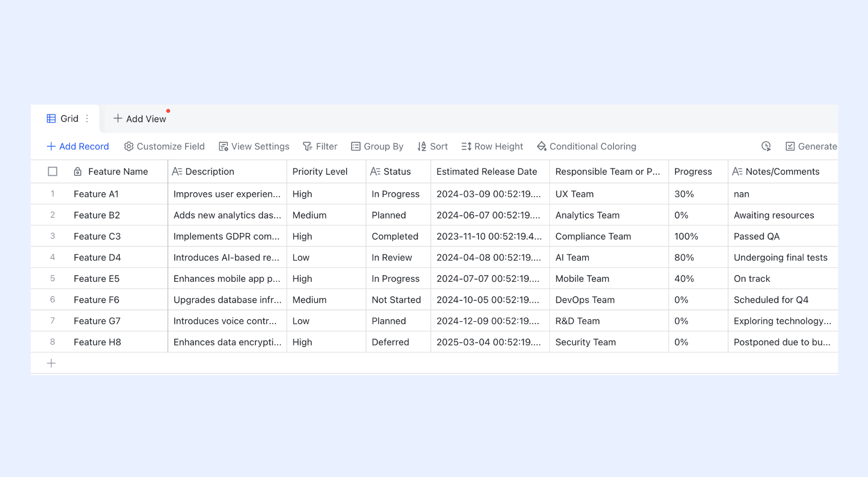Click the plus icon to add row

coord(51,364)
